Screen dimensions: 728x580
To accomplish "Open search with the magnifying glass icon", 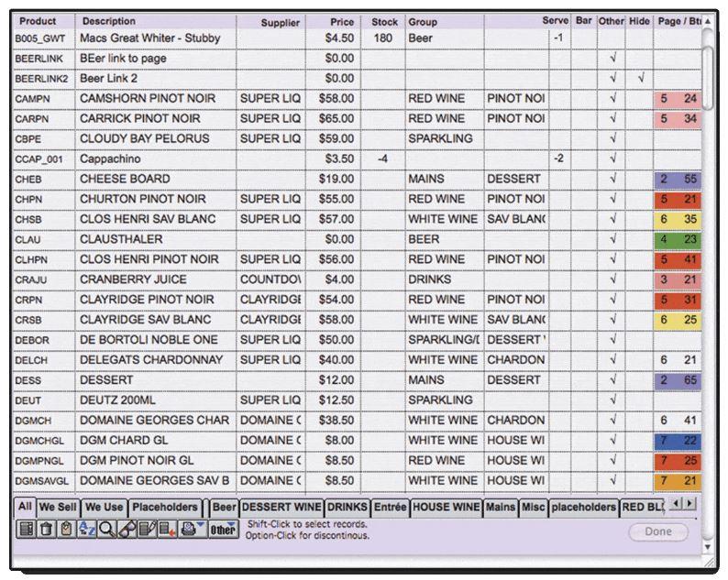I will tap(106, 529).
